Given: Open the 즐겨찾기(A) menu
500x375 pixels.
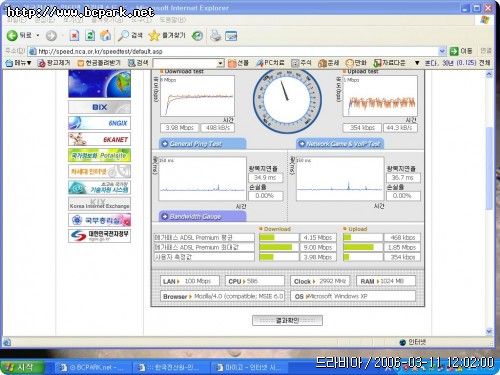Looking at the screenshot, I should 107,20.
